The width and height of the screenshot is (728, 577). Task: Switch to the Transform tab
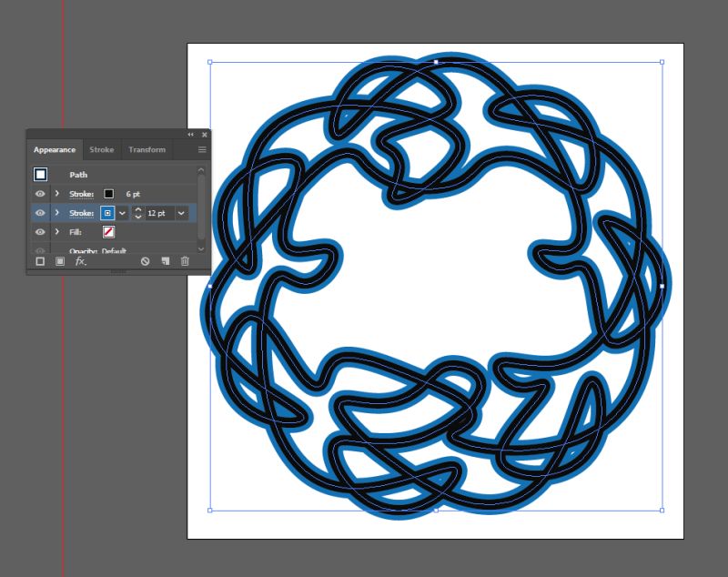coord(146,150)
